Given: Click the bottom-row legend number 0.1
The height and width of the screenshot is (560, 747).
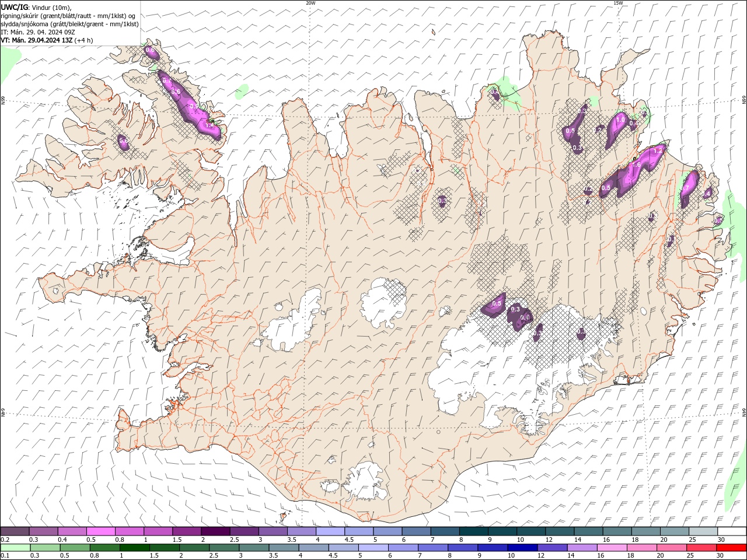Looking at the screenshot, I should coord(5,556).
